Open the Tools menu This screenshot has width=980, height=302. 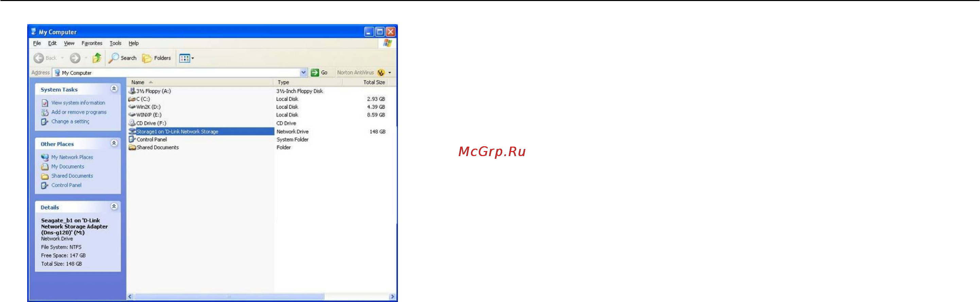coord(115,43)
